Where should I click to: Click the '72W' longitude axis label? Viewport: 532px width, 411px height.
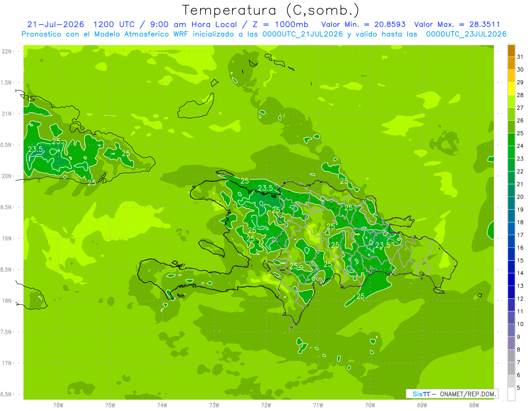pos(266,405)
